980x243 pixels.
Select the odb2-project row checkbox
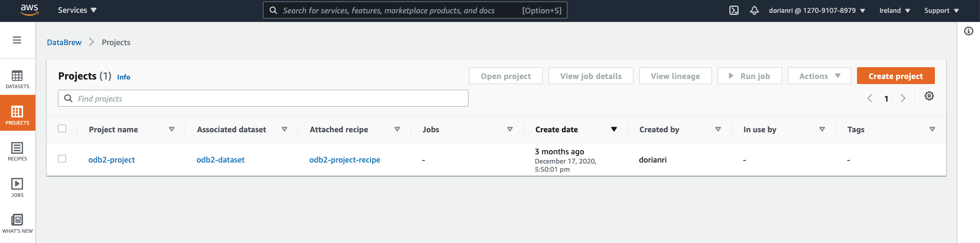click(x=62, y=159)
